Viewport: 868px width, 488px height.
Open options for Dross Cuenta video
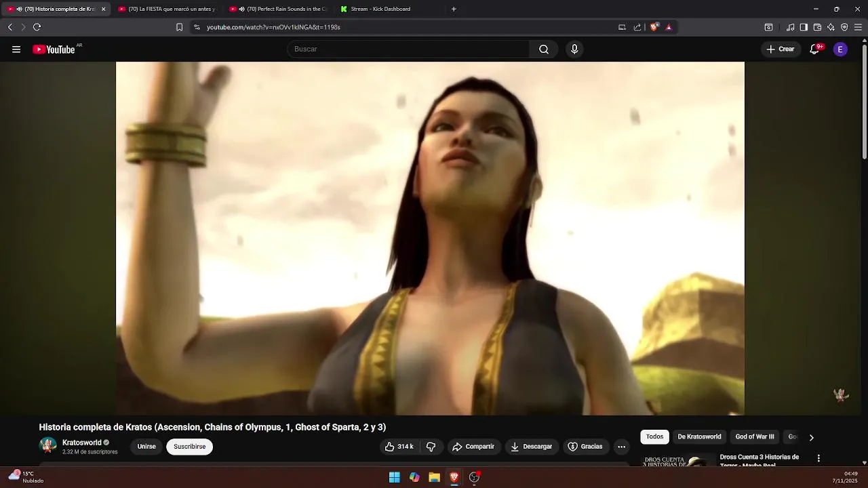[818, 458]
